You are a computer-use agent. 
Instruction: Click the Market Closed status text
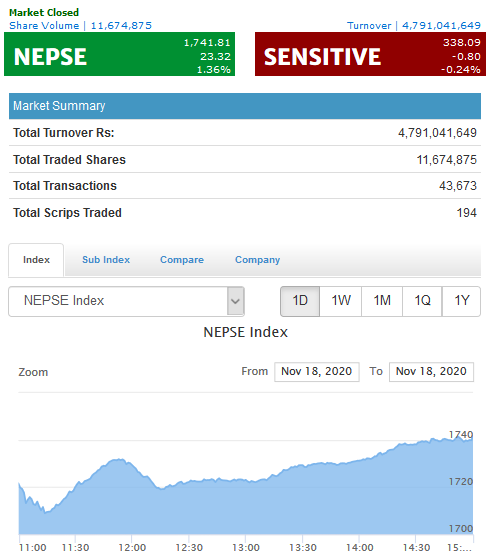pos(44,12)
